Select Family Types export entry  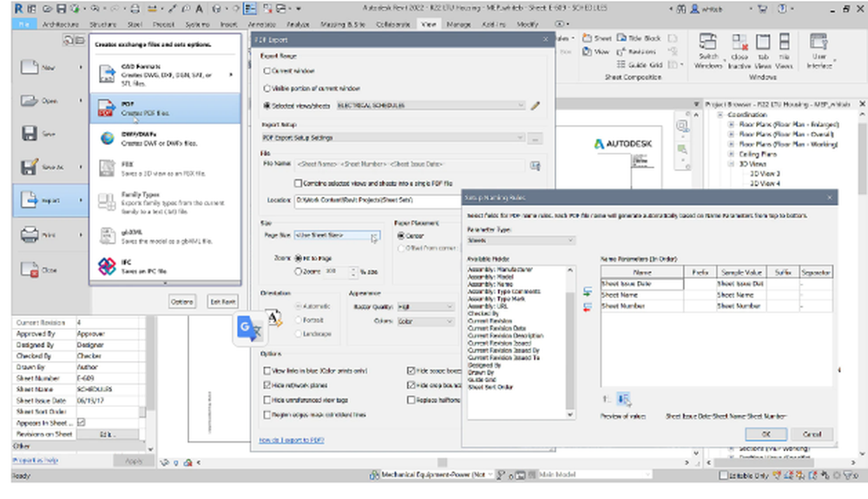point(165,202)
